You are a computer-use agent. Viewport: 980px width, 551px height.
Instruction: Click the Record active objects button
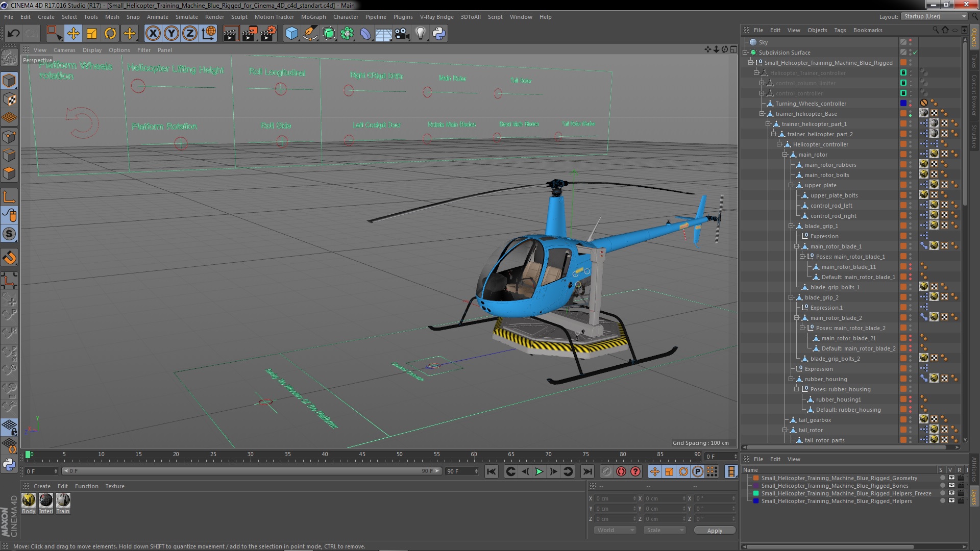click(606, 471)
